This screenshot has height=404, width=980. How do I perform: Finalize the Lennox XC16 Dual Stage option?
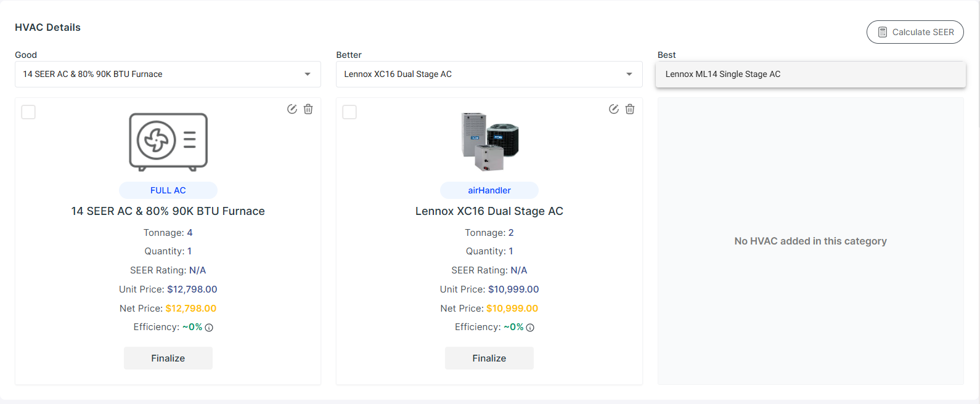489,358
